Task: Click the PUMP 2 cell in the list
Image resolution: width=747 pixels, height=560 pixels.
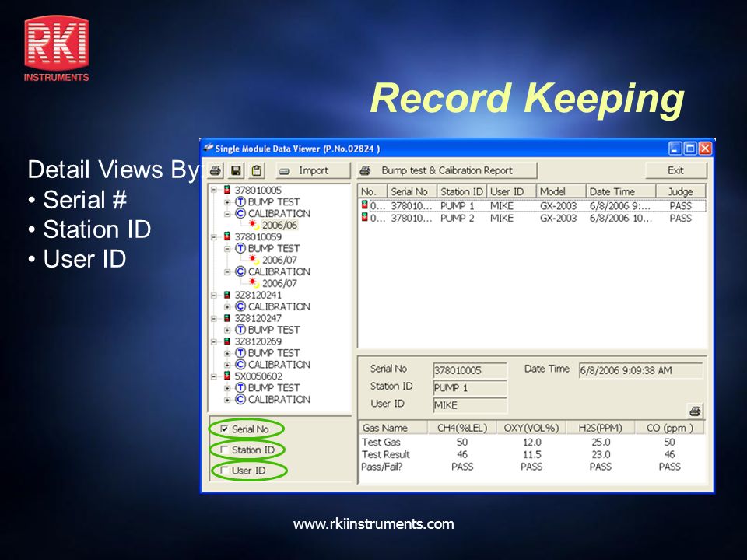Action: pos(457,218)
